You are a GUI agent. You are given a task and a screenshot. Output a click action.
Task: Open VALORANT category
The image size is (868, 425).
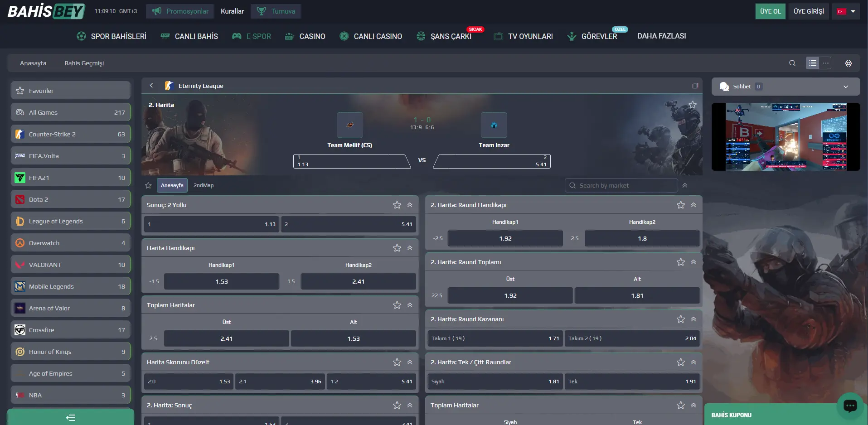click(x=71, y=265)
